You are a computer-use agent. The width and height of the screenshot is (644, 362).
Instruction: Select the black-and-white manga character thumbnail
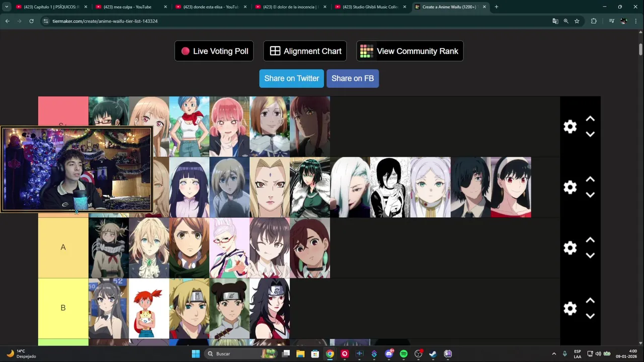(390, 187)
